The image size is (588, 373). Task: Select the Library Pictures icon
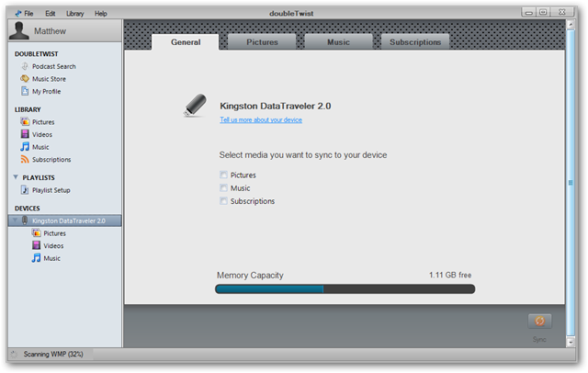pos(25,122)
